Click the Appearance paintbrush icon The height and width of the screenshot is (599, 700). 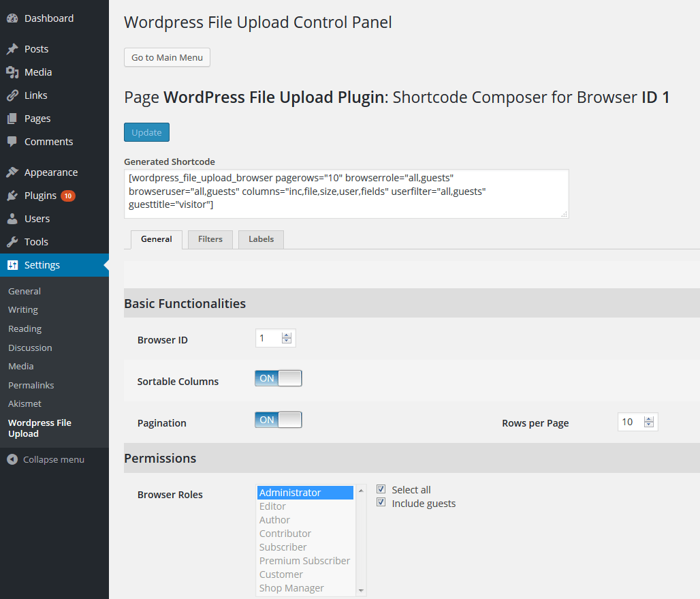(x=12, y=172)
